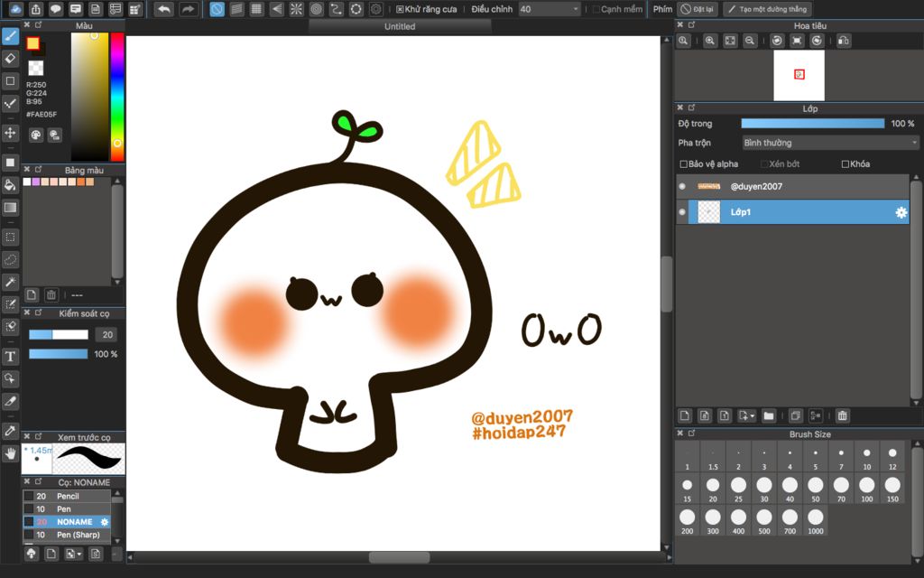Viewport: 924px width, 578px height.
Task: Click the Hoa tiêu navigator thumbnail
Action: (799, 75)
